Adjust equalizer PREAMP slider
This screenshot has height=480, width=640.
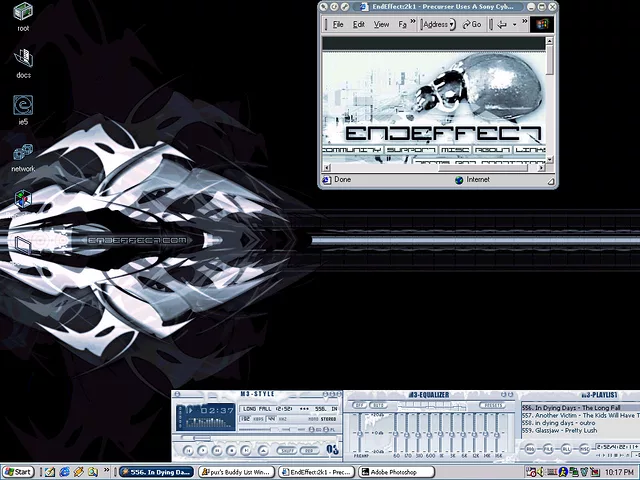[359, 433]
